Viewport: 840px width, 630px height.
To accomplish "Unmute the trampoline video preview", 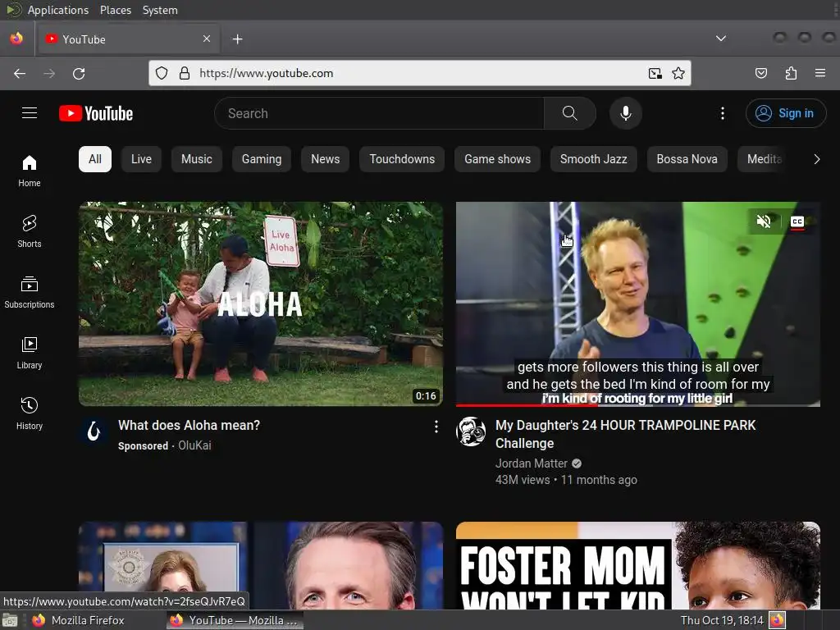I will 764,221.
